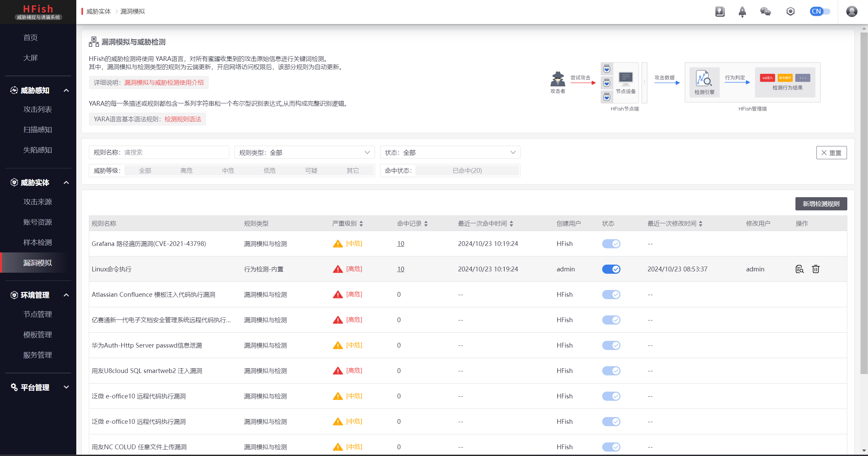Click the rocket upgrade icon in header
Screen dimensions: 868x456
click(742, 12)
